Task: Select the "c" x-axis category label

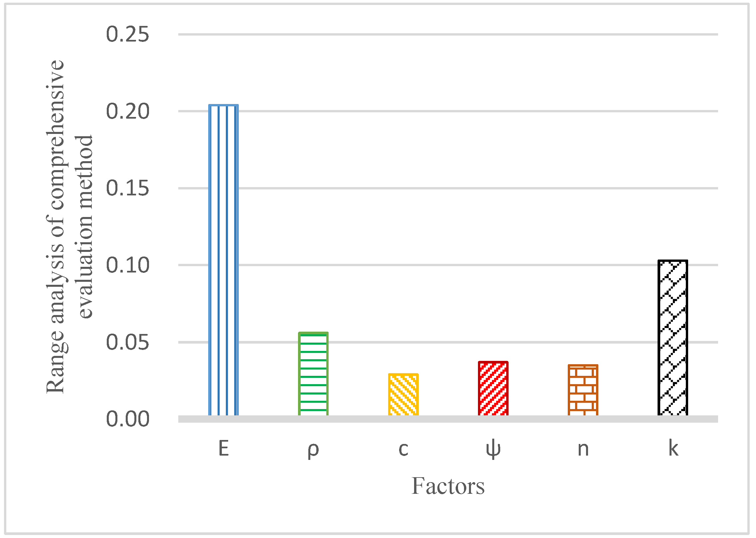Action: coord(403,449)
